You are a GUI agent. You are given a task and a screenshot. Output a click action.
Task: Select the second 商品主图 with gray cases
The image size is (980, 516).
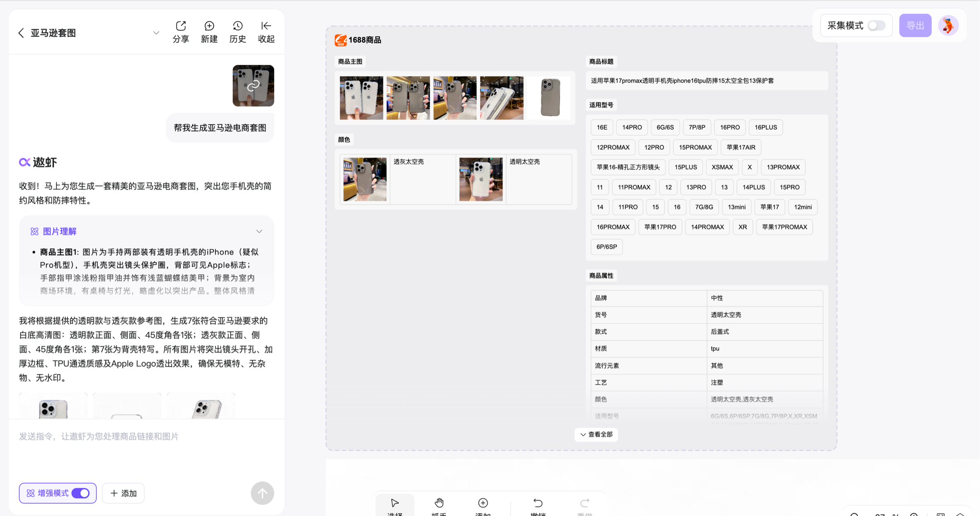coord(408,98)
